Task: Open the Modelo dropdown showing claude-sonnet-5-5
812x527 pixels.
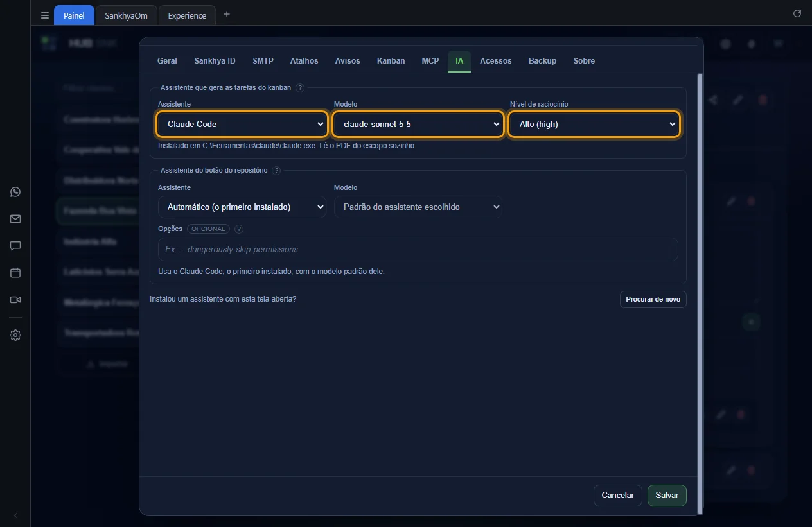Action: tap(418, 125)
